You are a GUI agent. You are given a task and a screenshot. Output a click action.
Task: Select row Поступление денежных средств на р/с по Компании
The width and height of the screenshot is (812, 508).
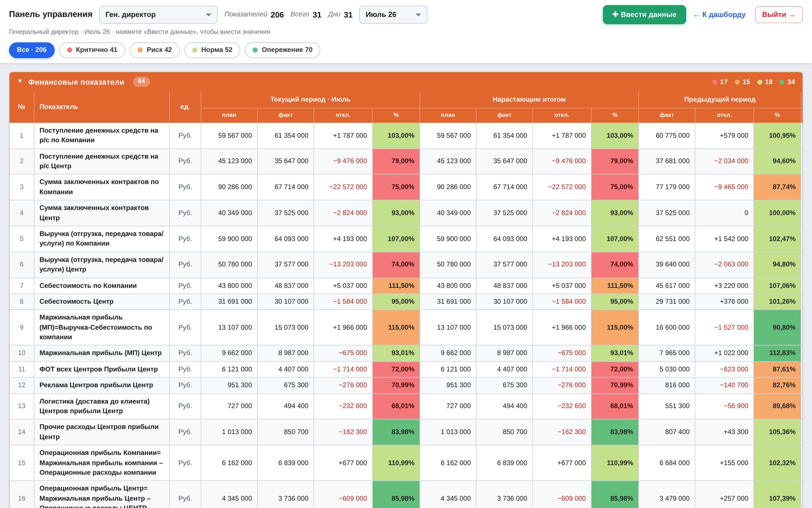click(406, 135)
